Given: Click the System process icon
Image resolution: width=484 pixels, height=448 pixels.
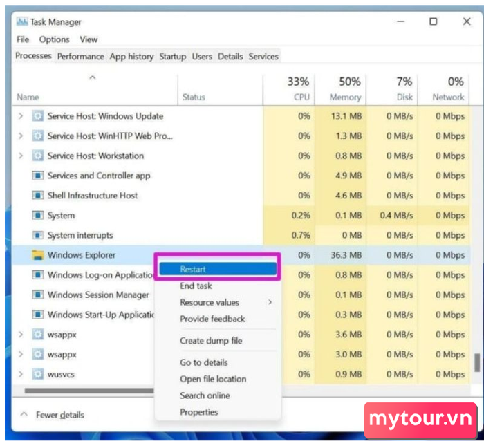Looking at the screenshot, I should tap(37, 215).
